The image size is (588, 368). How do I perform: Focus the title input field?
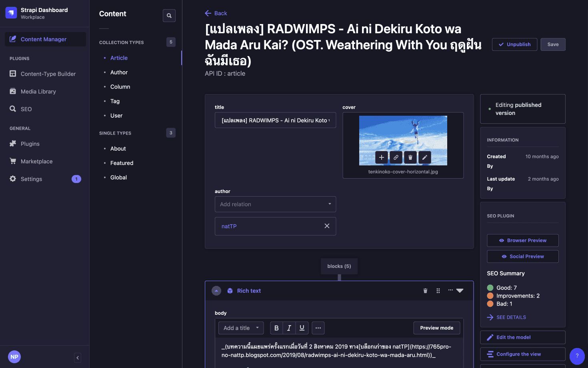click(275, 120)
